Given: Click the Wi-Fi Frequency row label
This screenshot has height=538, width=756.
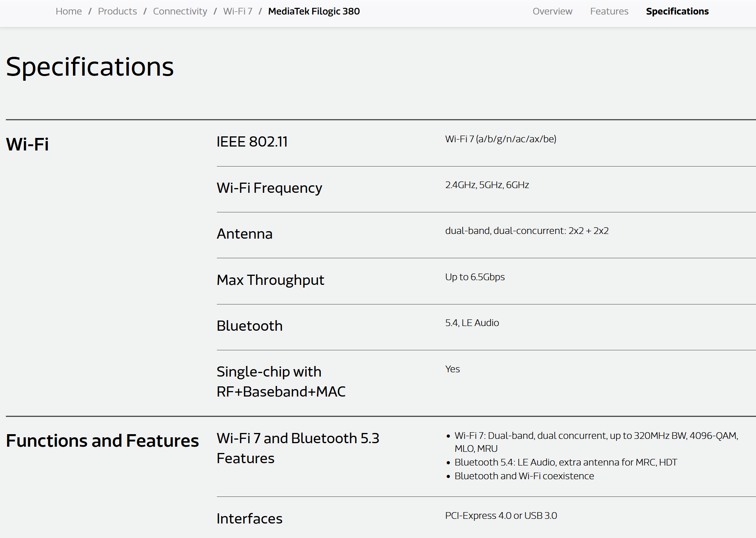Looking at the screenshot, I should (x=269, y=188).
